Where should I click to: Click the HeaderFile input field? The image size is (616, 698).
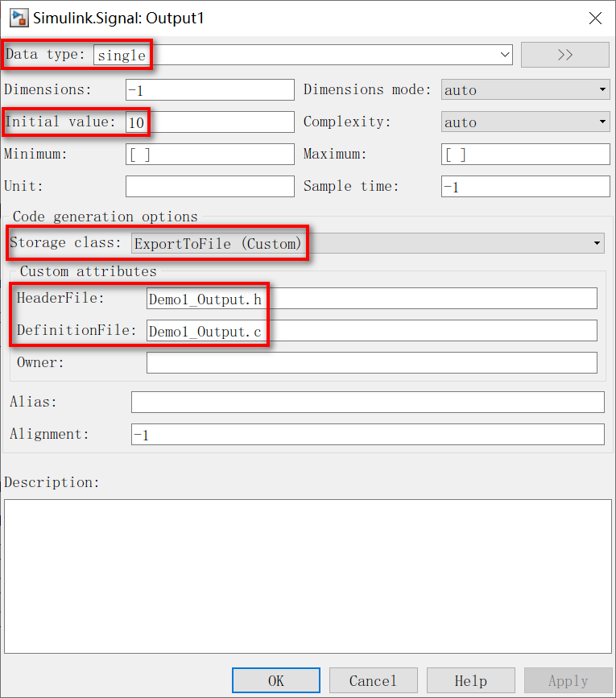coord(372,298)
